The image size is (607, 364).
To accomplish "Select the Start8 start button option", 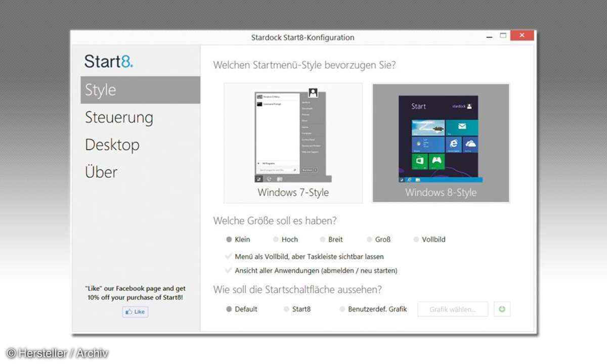I will click(297, 309).
